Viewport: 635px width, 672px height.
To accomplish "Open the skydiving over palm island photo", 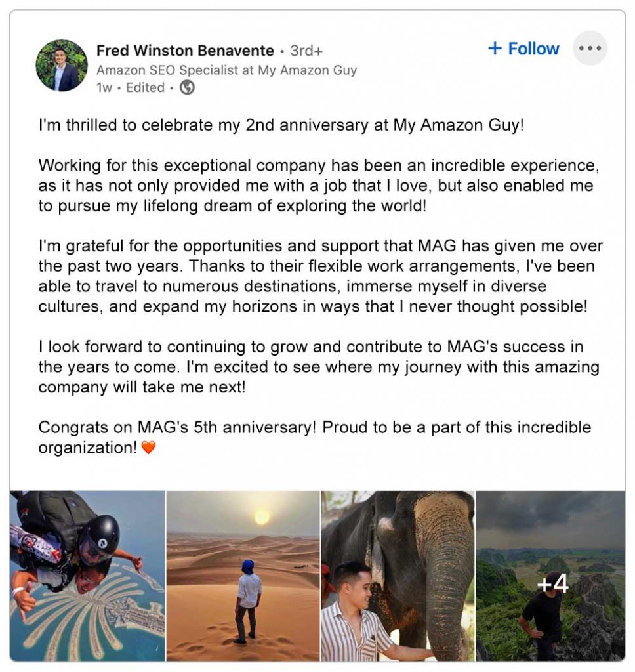I will click(87, 576).
